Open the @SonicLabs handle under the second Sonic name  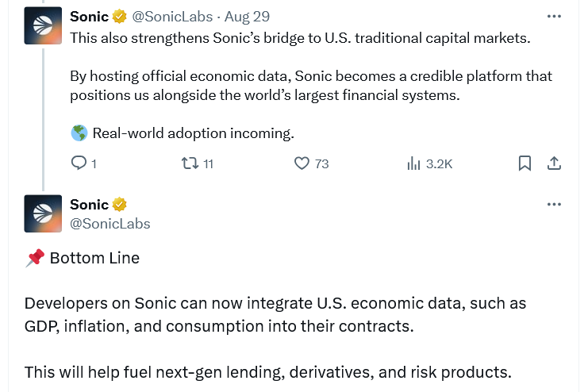(110, 224)
